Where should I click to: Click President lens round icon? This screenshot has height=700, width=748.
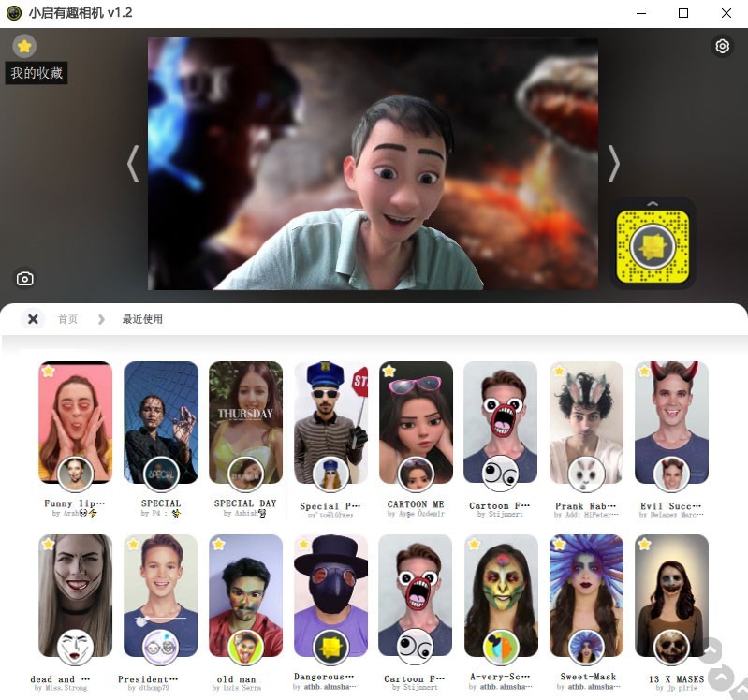point(161,648)
